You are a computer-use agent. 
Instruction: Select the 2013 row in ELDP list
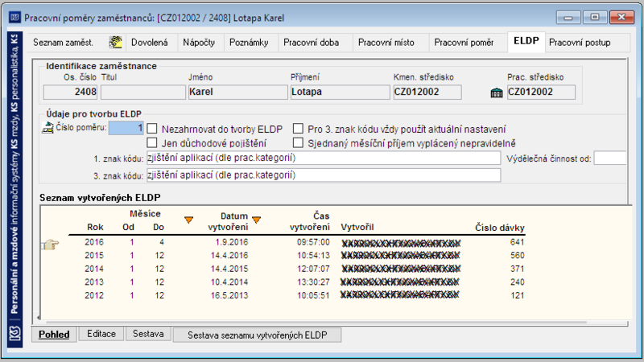pyautogui.click(x=296, y=282)
